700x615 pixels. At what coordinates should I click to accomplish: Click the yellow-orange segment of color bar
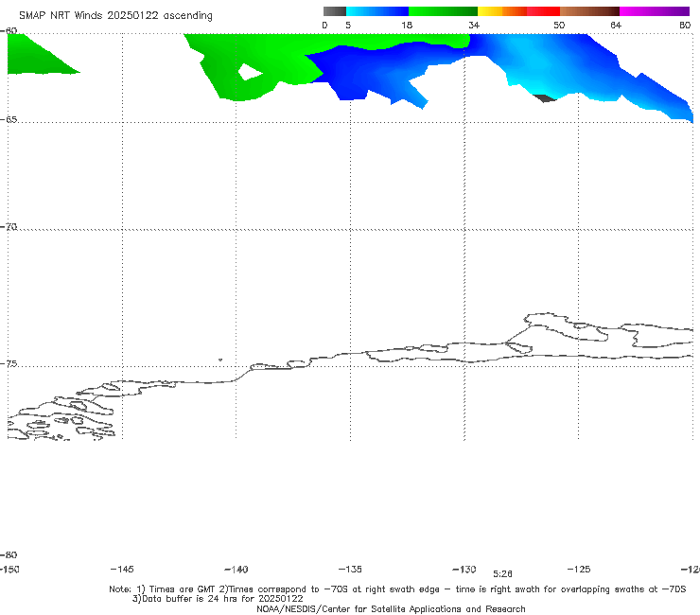(x=502, y=11)
